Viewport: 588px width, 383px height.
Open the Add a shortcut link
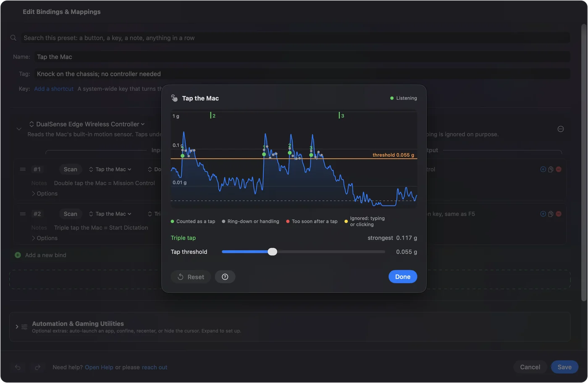pyautogui.click(x=54, y=89)
